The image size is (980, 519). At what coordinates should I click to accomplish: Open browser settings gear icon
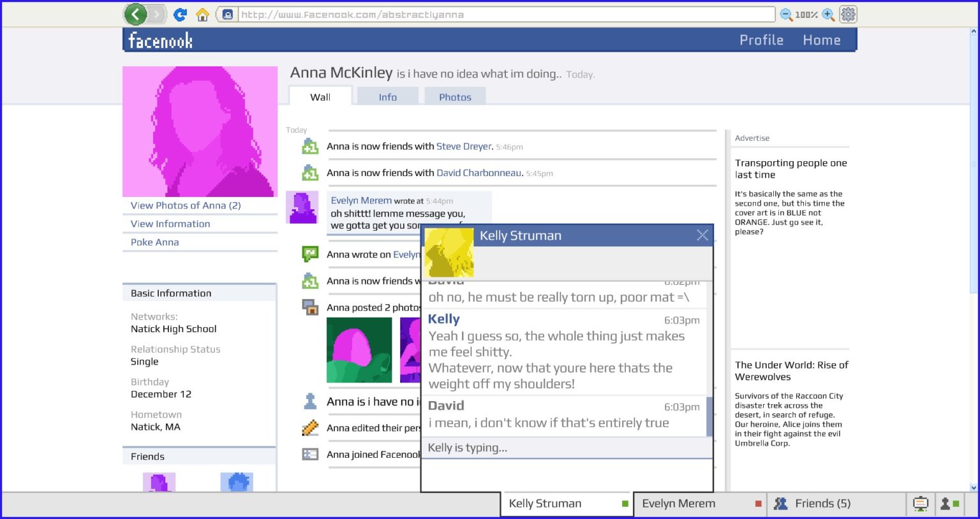point(848,14)
